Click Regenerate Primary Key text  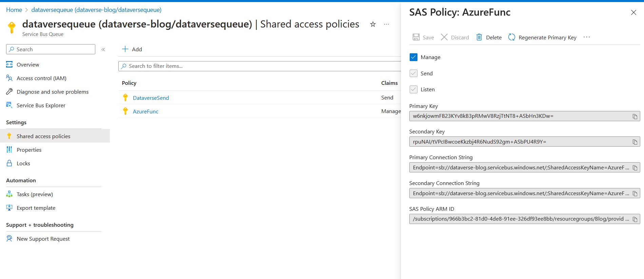click(547, 37)
